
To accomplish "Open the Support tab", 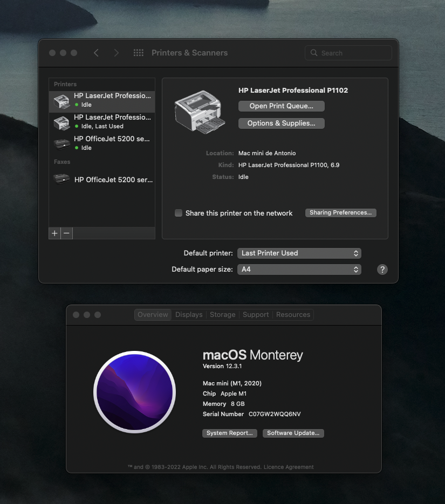I will pyautogui.click(x=256, y=315).
